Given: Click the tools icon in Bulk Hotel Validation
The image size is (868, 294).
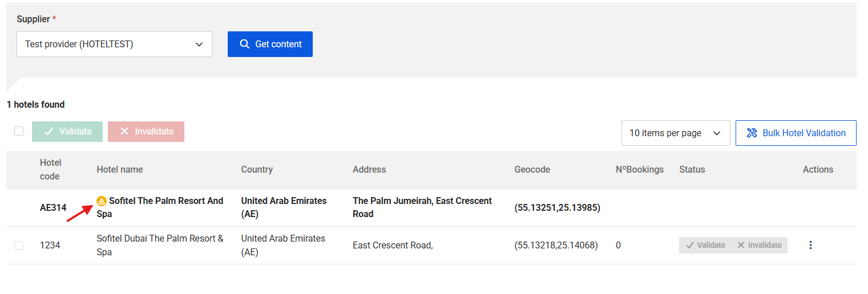Looking at the screenshot, I should 752,133.
